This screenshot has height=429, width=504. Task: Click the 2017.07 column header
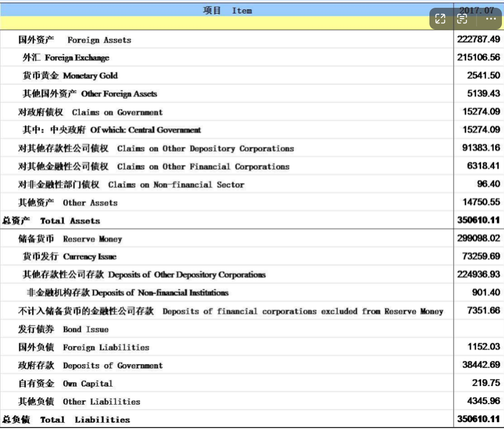click(x=478, y=9)
